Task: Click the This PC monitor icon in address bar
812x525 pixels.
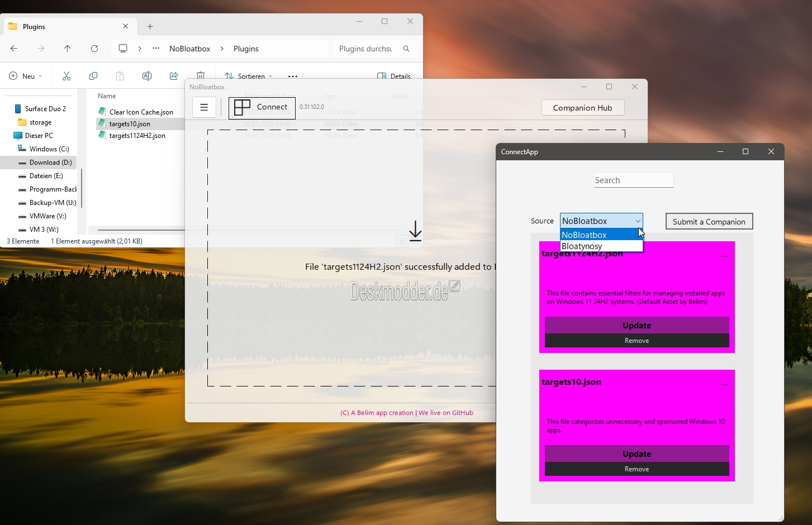Action: click(x=123, y=49)
